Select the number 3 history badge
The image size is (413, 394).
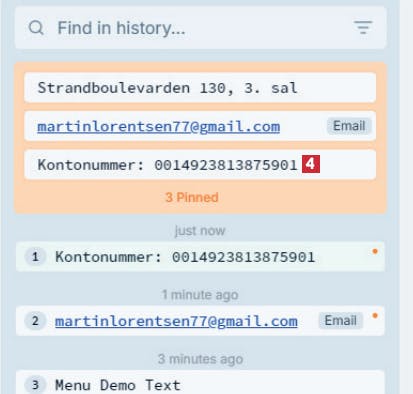pyautogui.click(x=35, y=385)
